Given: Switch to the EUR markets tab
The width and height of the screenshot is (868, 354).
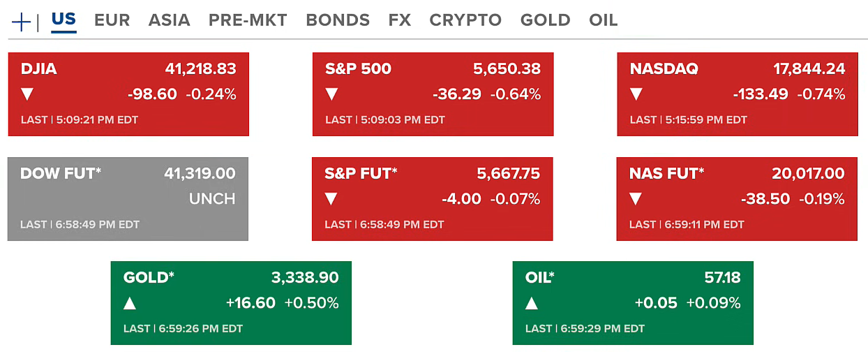Looking at the screenshot, I should click(x=112, y=20).
